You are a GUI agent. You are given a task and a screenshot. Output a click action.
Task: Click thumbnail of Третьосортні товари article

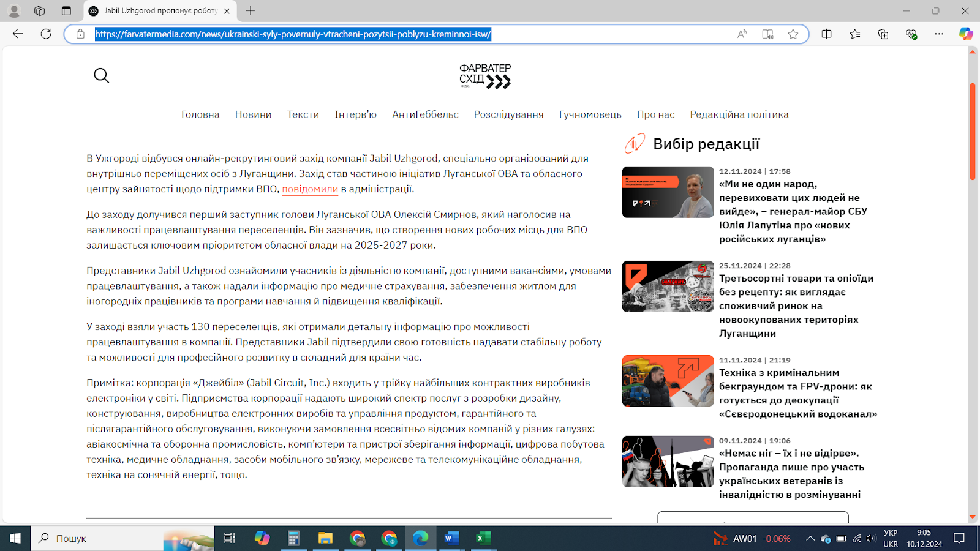(x=668, y=287)
